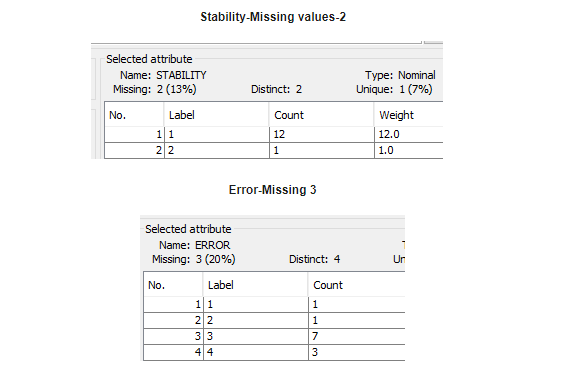Click the ERROR attribute name text
Viewport: 564px width, 384px height.
[x=213, y=245]
